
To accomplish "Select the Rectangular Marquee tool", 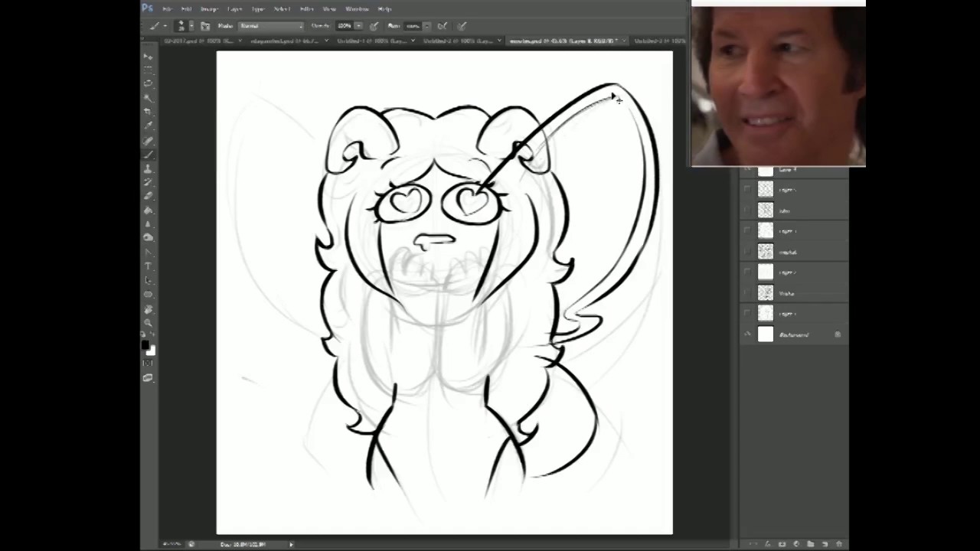I will [148, 69].
